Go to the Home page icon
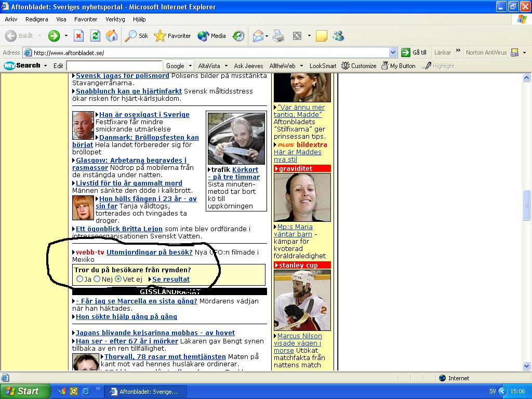The width and height of the screenshot is (532, 399). click(x=112, y=36)
